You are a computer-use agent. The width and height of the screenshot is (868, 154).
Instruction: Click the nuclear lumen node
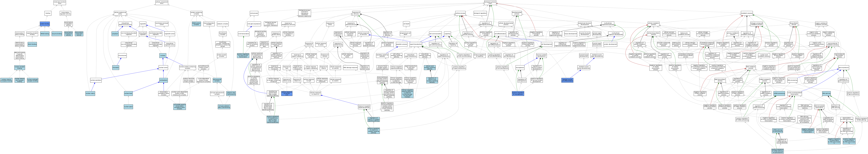(x=163, y=68)
